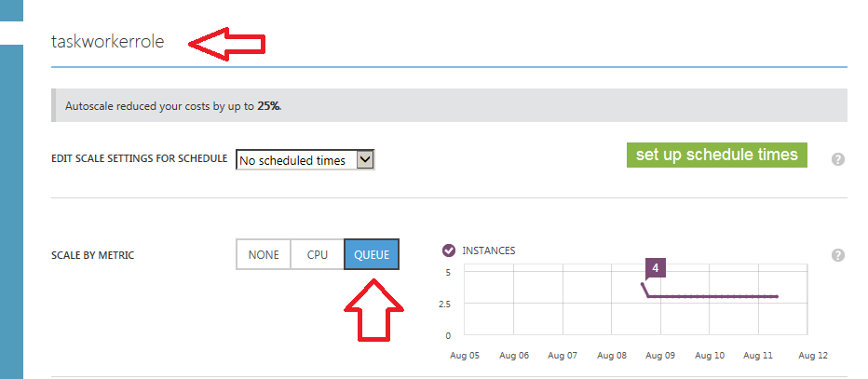Click the help icon beside instances chart
This screenshot has width=868, height=379.
pos(837,255)
